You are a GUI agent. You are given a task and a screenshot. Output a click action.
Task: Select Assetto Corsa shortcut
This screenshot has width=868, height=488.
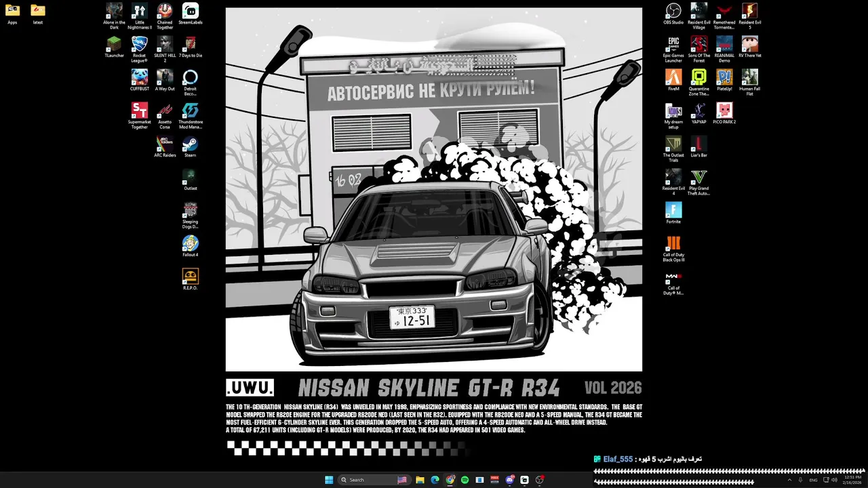165,115
